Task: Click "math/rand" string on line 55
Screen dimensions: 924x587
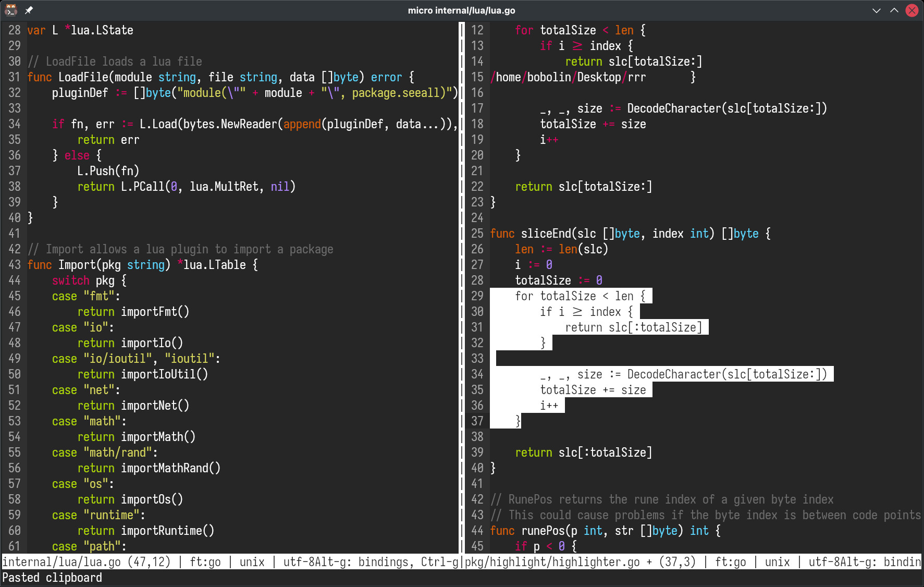Action: (x=118, y=453)
